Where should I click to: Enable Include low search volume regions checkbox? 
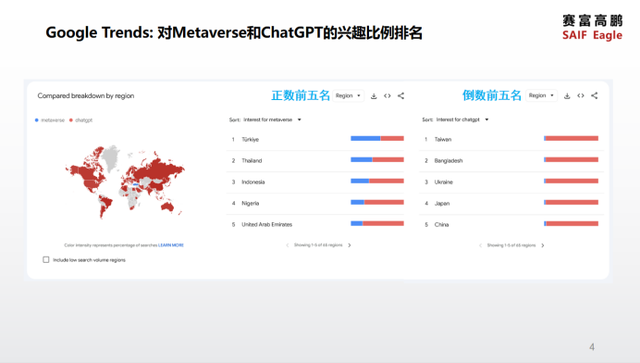(x=46, y=260)
